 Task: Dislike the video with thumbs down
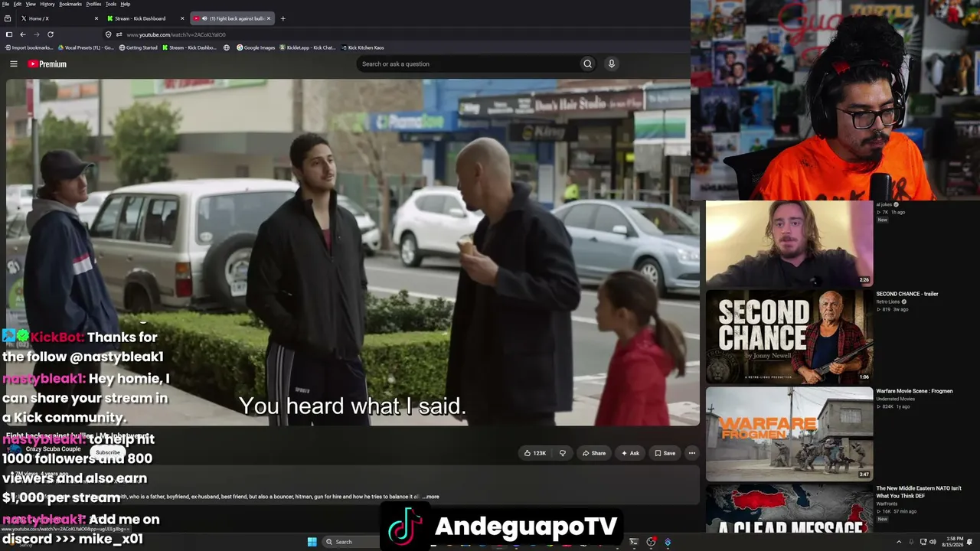point(563,453)
